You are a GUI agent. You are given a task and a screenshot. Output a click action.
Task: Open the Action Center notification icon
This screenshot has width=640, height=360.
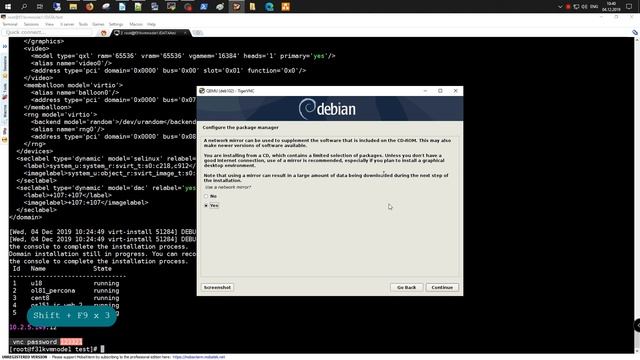[x=629, y=7]
